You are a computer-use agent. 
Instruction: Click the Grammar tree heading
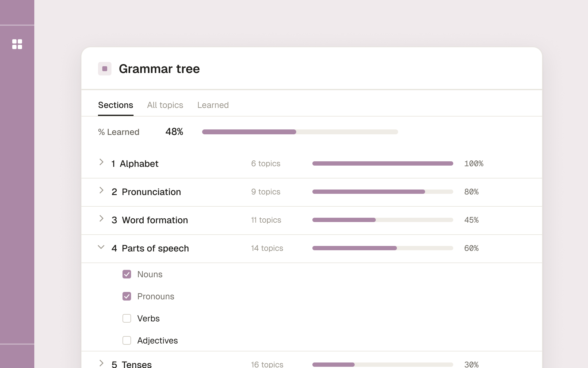pyautogui.click(x=159, y=69)
